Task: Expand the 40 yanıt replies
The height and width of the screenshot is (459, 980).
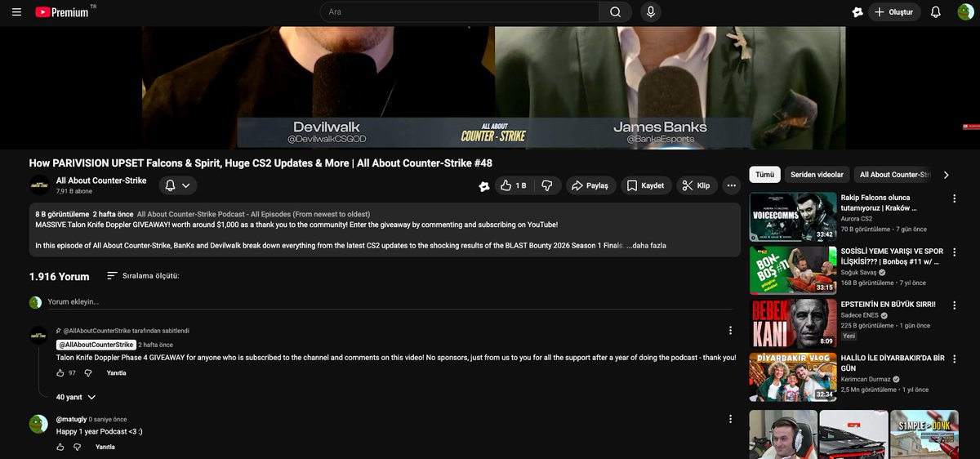Action: coord(76,397)
